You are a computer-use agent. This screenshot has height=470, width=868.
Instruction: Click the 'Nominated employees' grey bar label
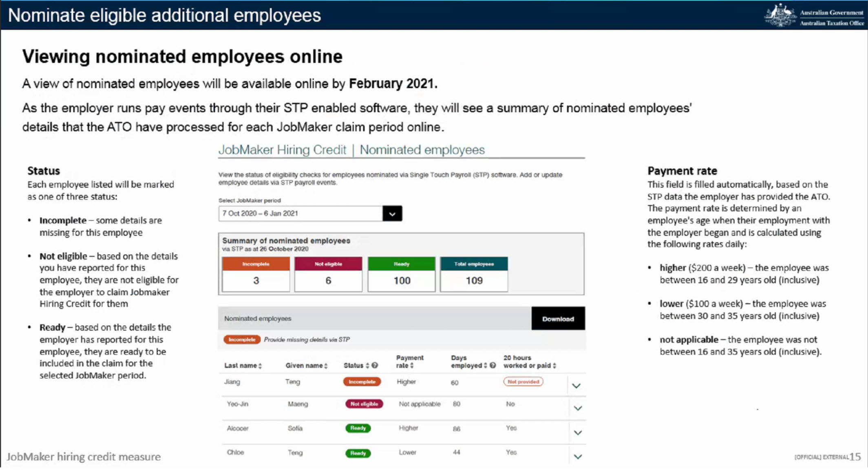[x=258, y=319]
